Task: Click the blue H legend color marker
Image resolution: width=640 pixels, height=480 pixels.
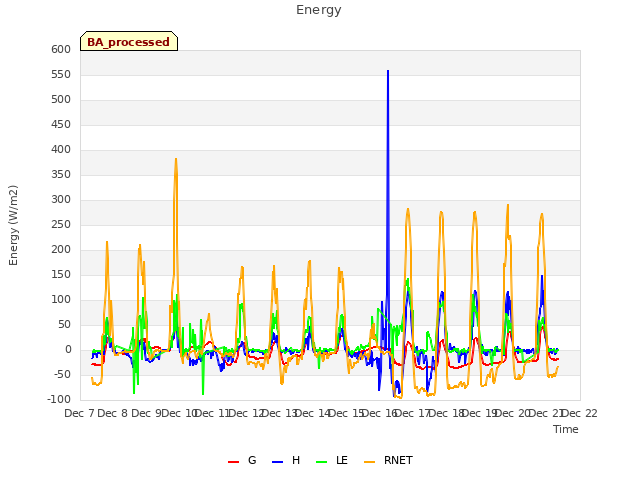Action: tap(277, 462)
